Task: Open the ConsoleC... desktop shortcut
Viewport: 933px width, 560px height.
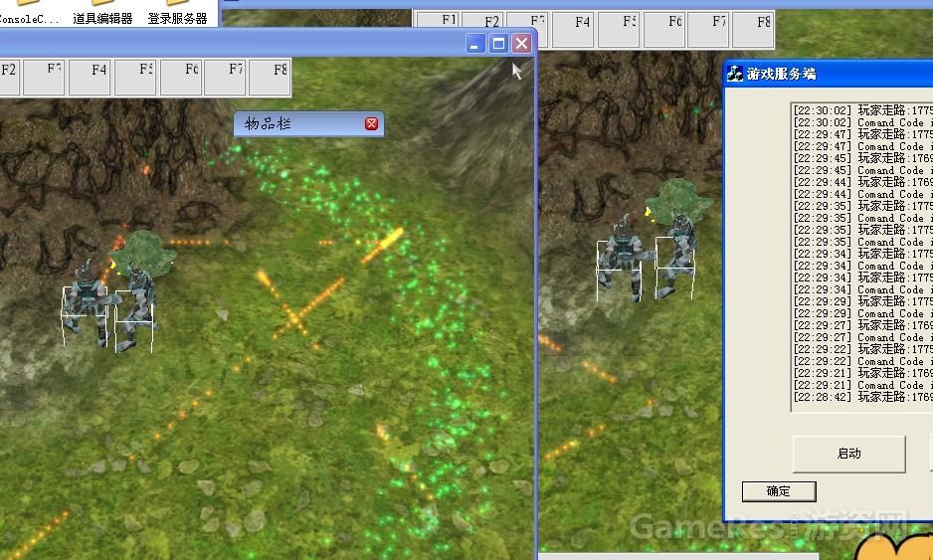Action: tap(28, 14)
